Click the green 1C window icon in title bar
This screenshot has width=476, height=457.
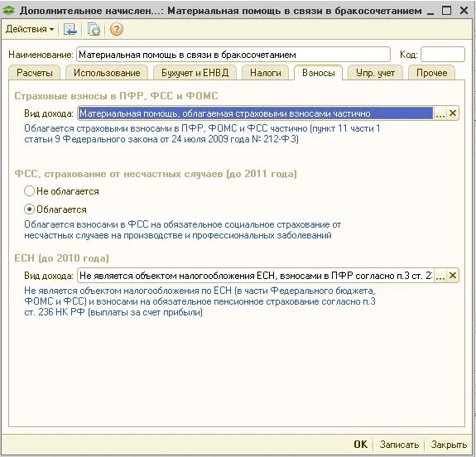tap(8, 10)
